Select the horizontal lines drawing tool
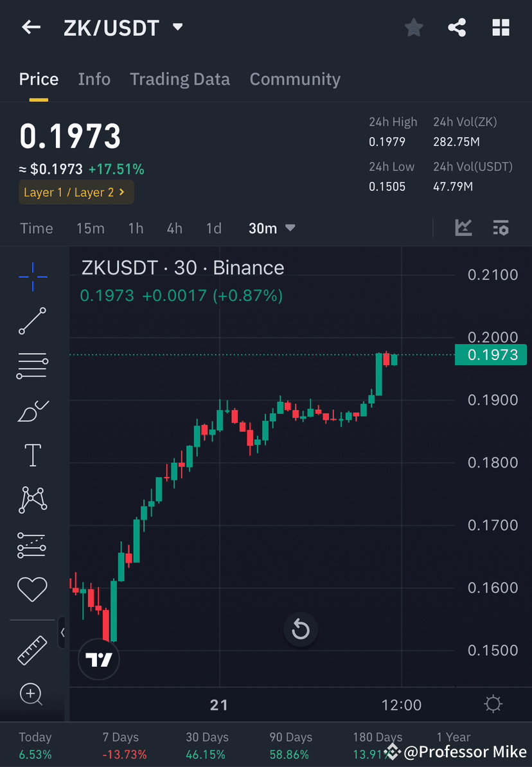The height and width of the screenshot is (767, 532). pos(32,365)
